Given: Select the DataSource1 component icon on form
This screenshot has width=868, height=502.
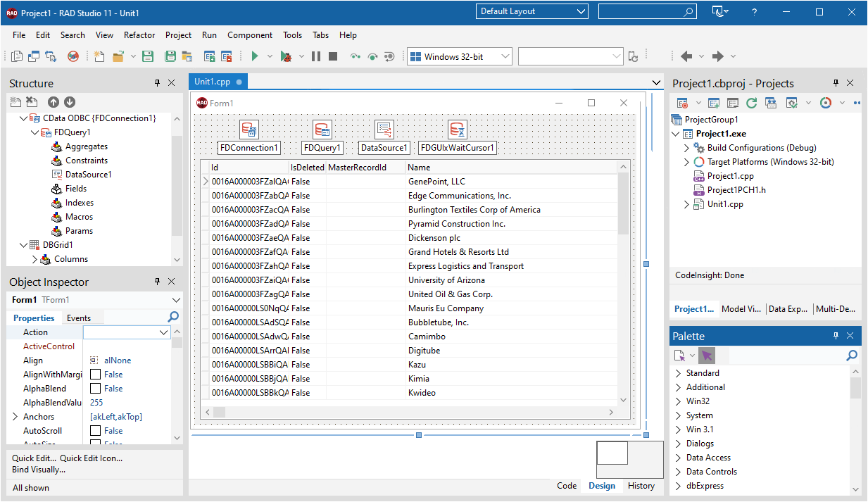Looking at the screenshot, I should [384, 129].
